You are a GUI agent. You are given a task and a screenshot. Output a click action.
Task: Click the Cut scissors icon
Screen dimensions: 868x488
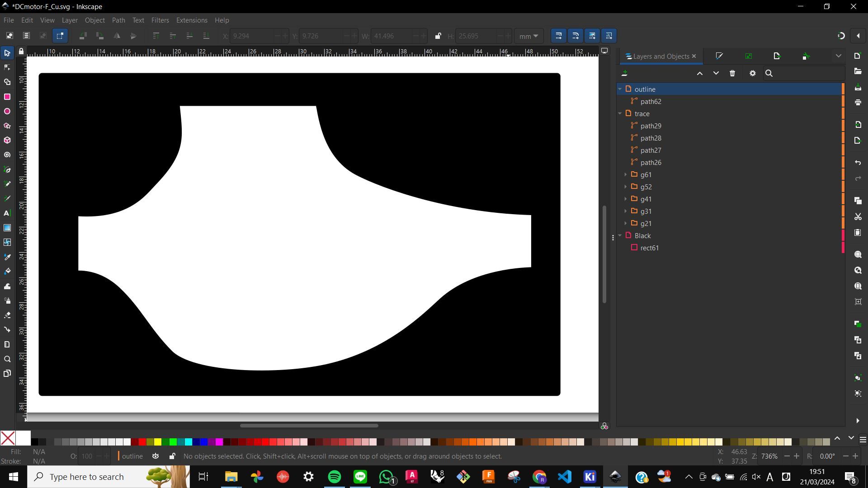coord(858,217)
